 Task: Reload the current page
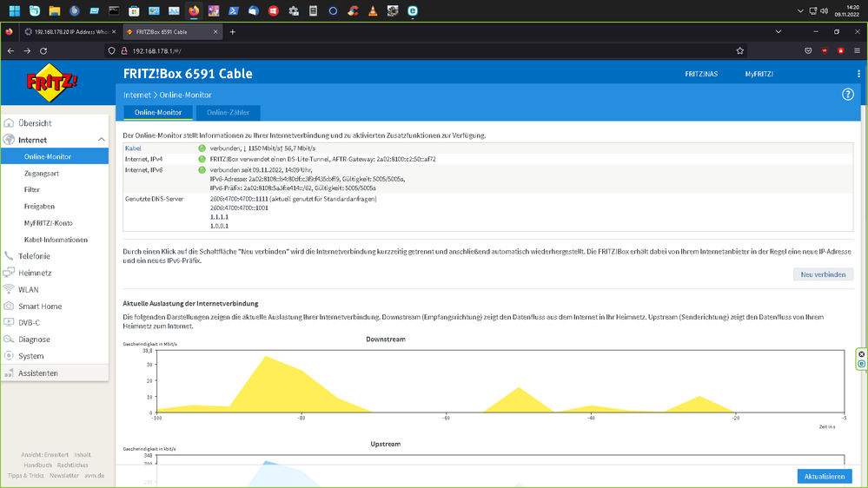(x=43, y=51)
